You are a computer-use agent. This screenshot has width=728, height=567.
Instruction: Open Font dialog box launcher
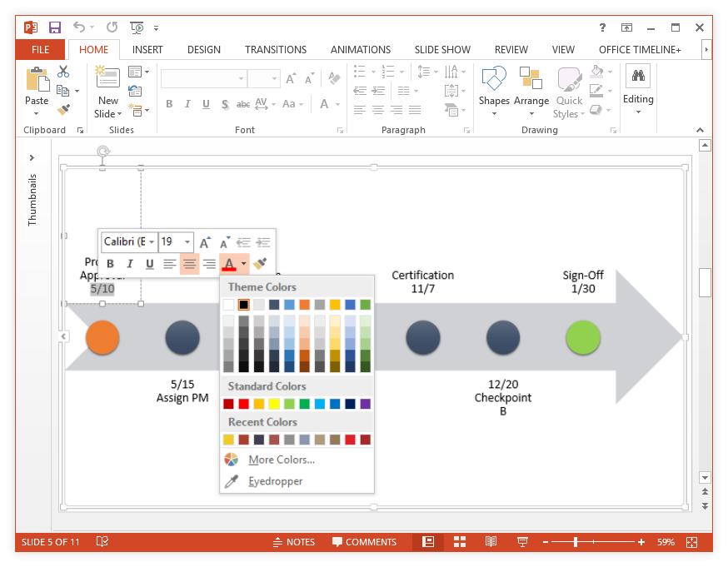pos(340,131)
